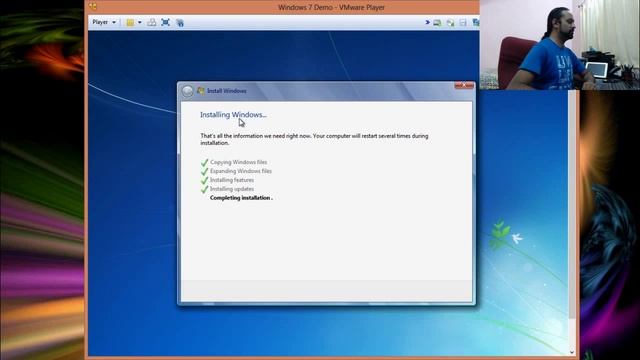Click 'Installing features' step text
This screenshot has height=360, width=640.
[232, 180]
